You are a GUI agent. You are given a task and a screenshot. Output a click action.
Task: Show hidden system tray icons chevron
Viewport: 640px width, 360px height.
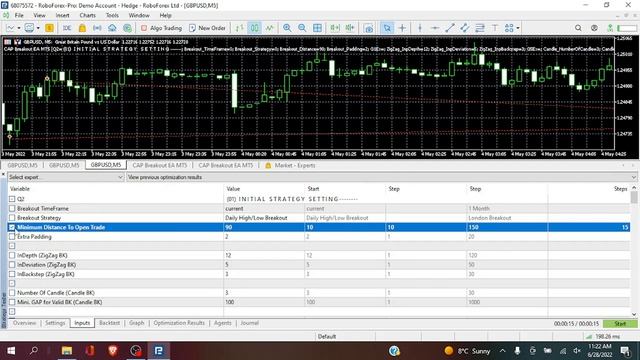(502, 351)
